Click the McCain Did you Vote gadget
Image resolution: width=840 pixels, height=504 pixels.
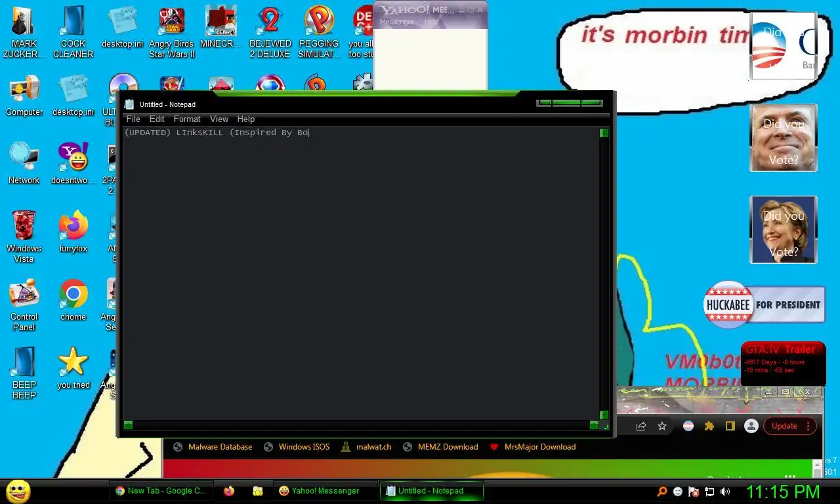coord(784,138)
